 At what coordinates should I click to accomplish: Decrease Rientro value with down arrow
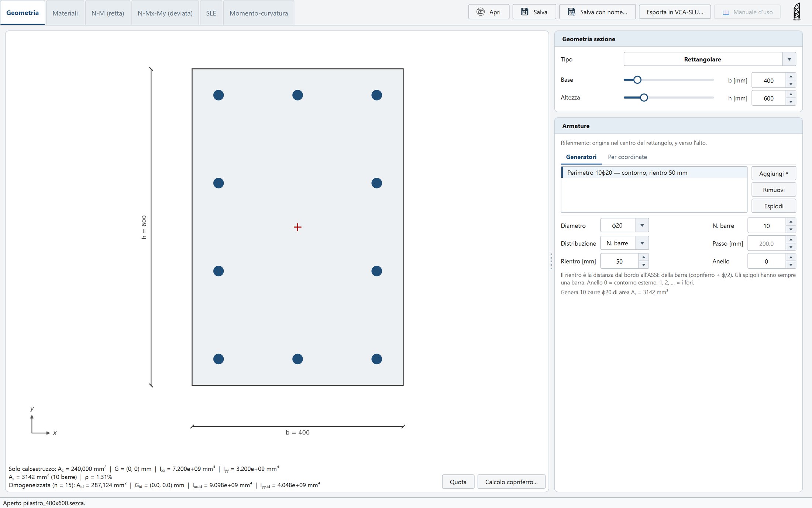tap(644, 265)
